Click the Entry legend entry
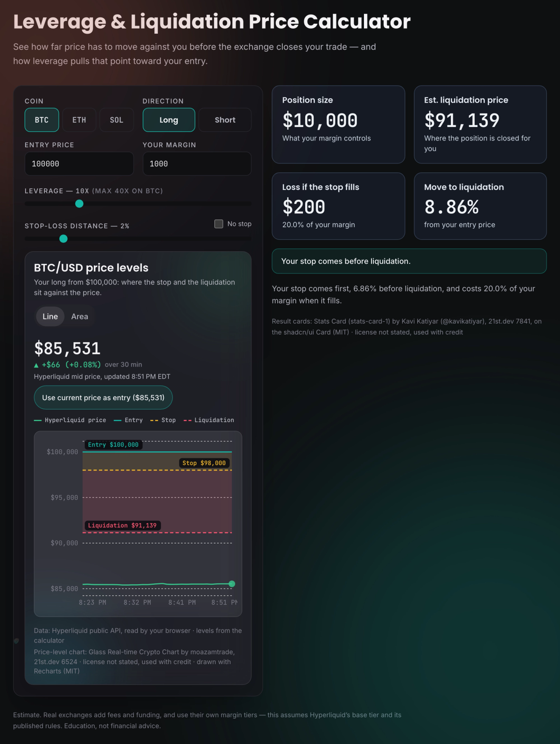Screen dimensions: 560x744 128,420
